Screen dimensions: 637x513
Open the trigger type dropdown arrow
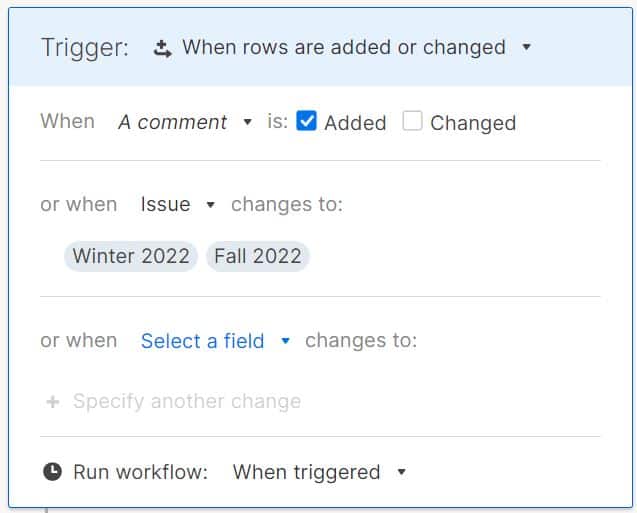point(527,47)
